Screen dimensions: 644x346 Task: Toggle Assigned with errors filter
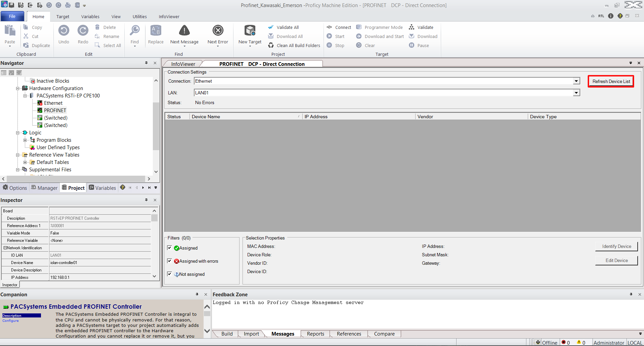click(x=170, y=261)
